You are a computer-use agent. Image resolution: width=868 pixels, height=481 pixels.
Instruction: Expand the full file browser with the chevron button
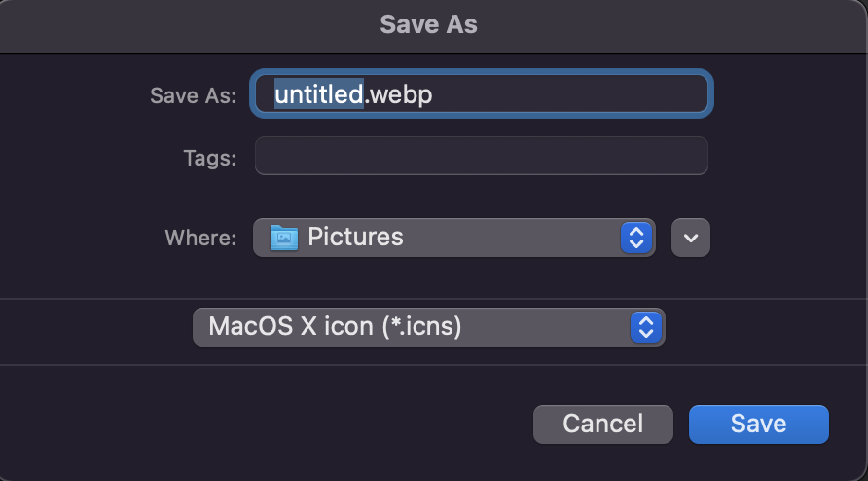pos(690,238)
